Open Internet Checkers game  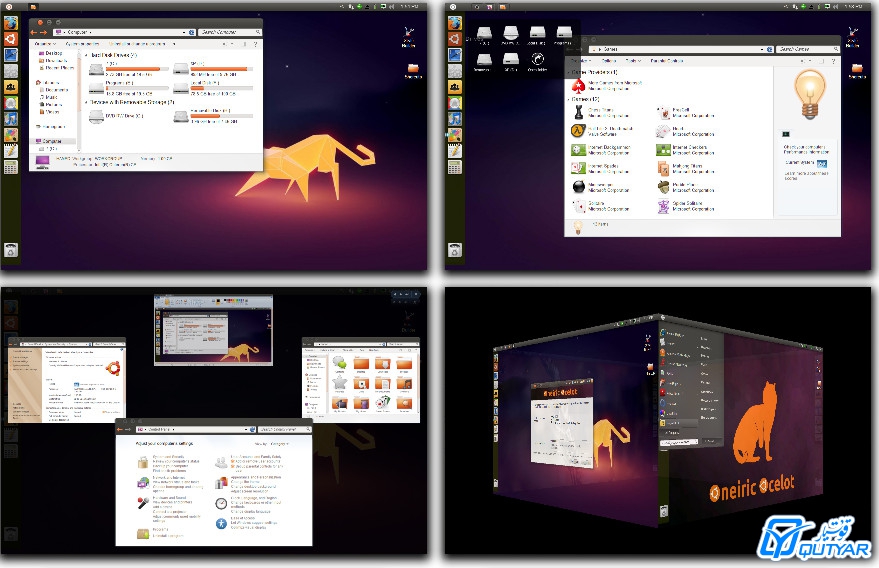coord(663,150)
